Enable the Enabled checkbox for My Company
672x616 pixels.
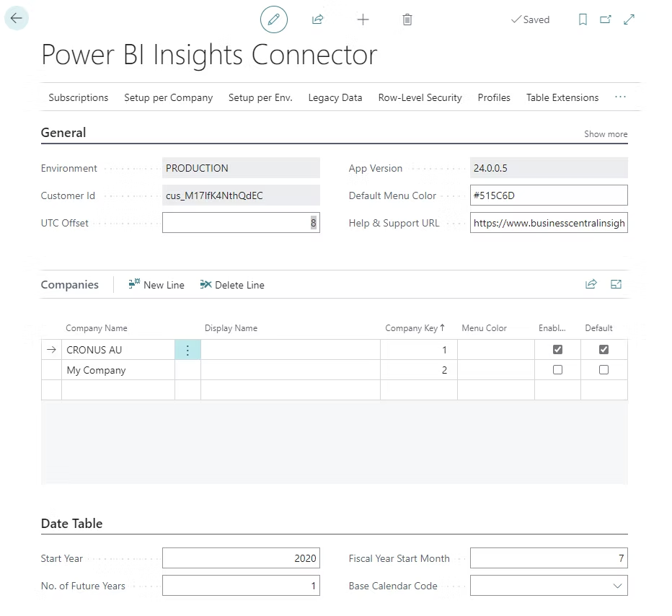(x=557, y=369)
